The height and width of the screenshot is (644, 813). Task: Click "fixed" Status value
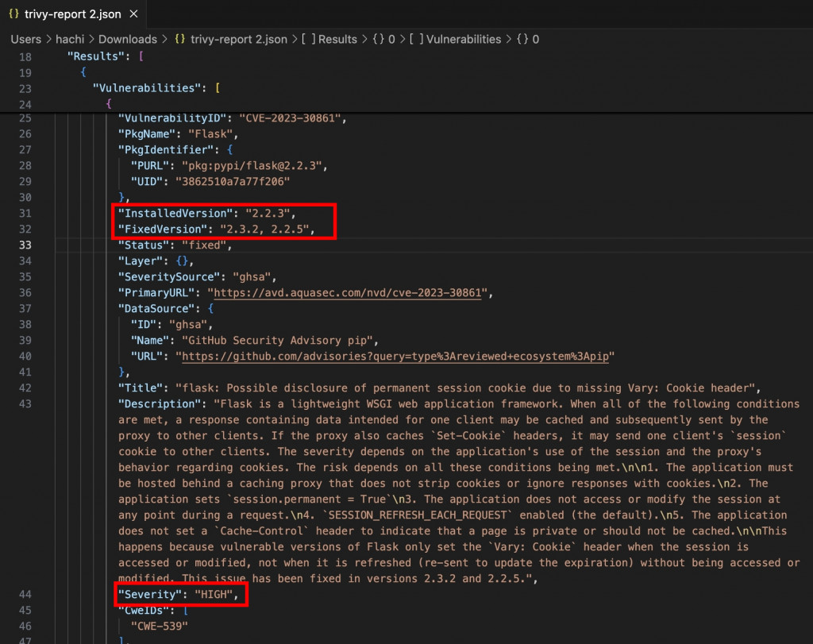click(x=204, y=246)
